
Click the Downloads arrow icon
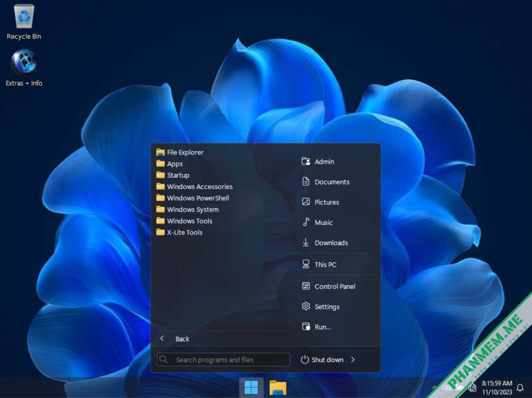coord(306,242)
